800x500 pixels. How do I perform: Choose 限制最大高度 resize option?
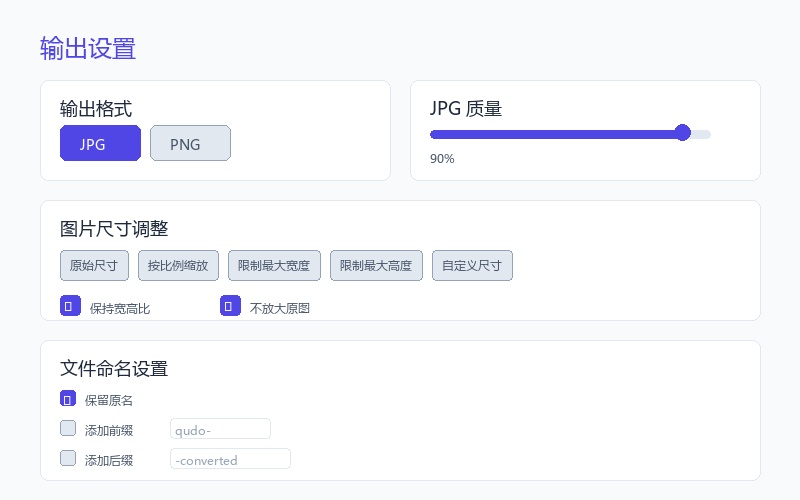(x=376, y=265)
